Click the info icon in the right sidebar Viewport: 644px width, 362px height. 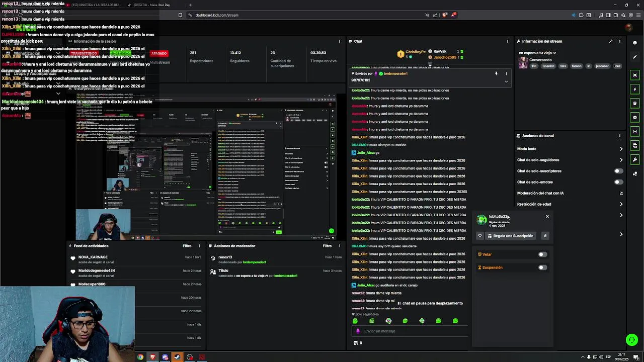click(x=635, y=43)
